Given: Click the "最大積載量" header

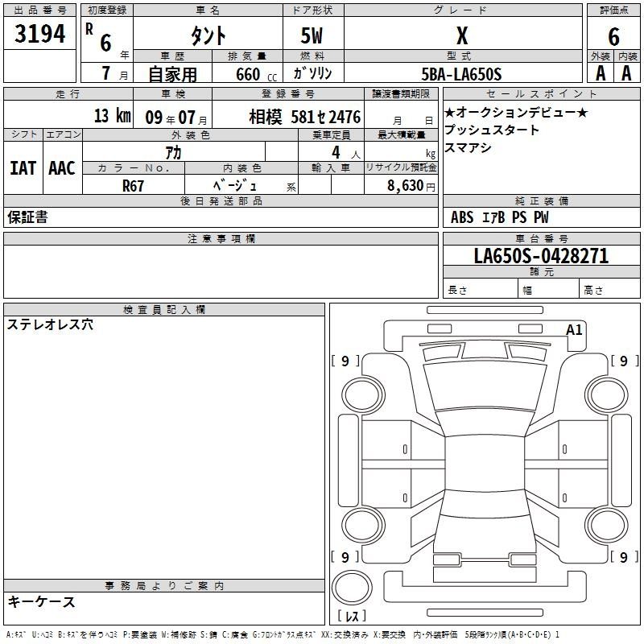Looking at the screenshot, I should coord(401,134).
